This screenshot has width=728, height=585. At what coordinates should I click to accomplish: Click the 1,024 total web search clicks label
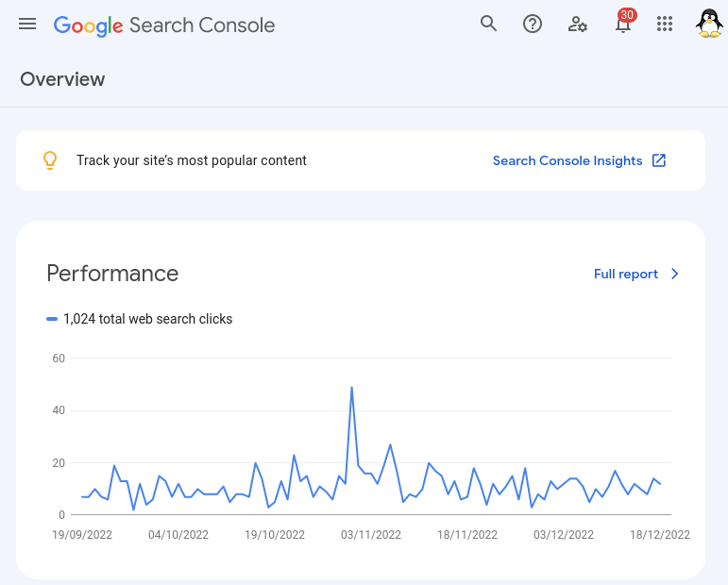(x=147, y=319)
